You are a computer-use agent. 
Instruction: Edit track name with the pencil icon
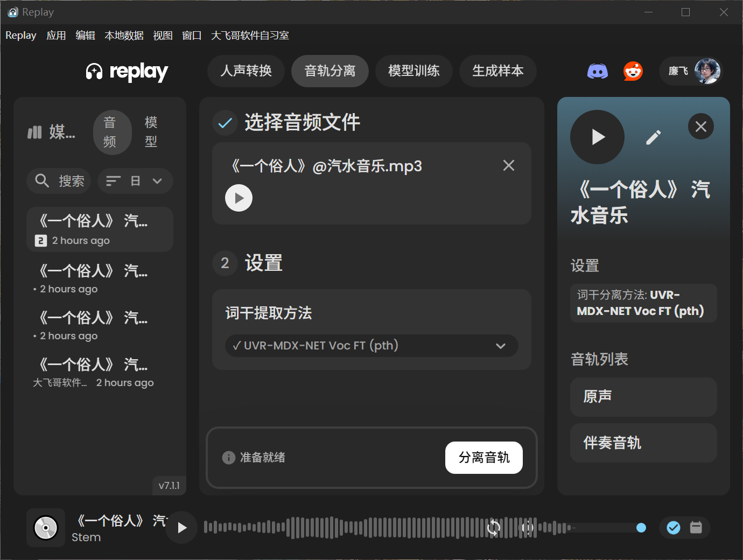click(x=653, y=138)
